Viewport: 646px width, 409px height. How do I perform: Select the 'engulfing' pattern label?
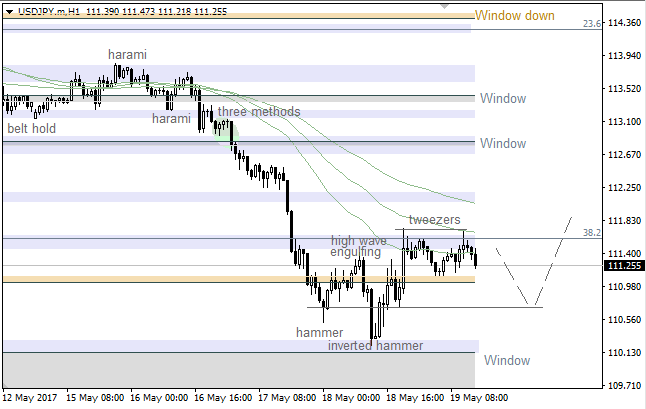coord(356,254)
